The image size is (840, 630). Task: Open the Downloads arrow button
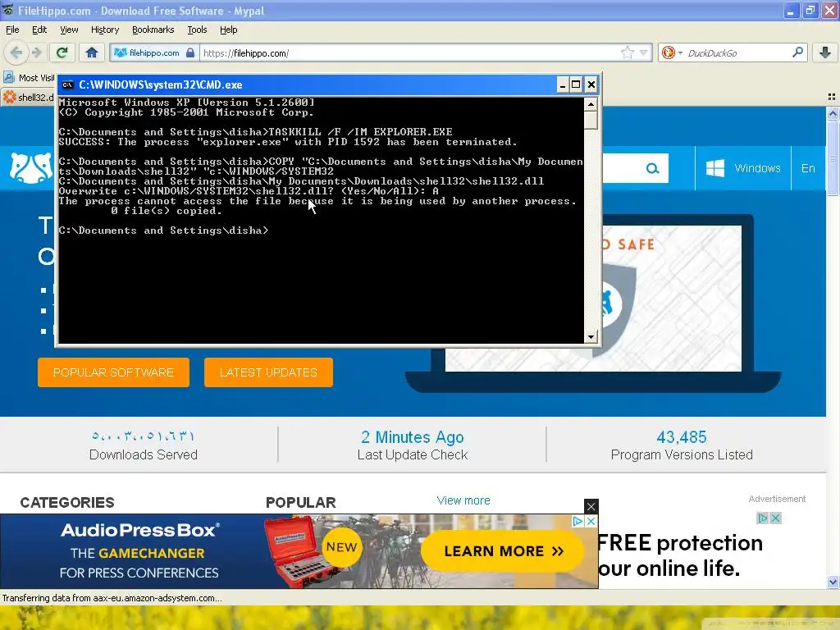coord(825,52)
